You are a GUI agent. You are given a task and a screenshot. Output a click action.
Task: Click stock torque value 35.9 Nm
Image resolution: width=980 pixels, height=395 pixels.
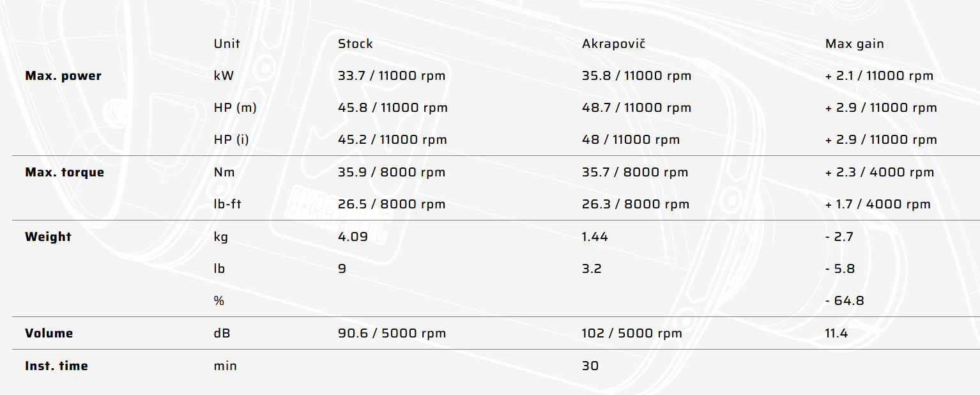(392, 173)
